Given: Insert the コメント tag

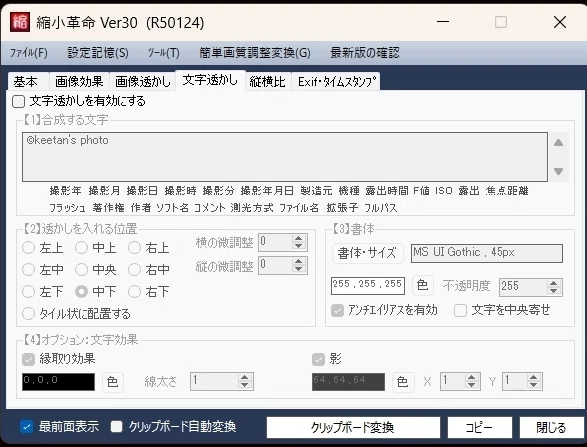Looking at the screenshot, I should pyautogui.click(x=210, y=208).
